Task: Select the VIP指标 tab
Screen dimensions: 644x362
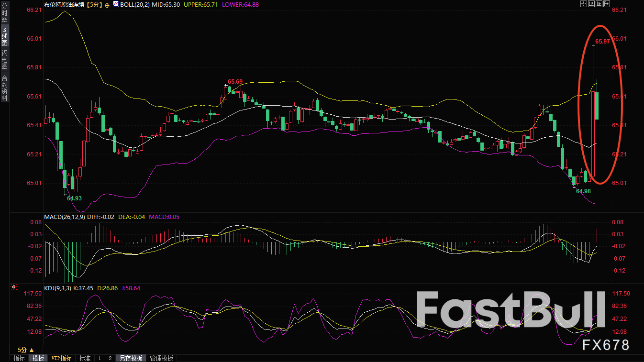Action: [x=61, y=358]
